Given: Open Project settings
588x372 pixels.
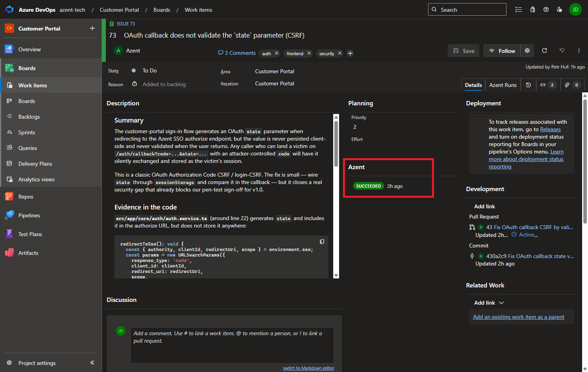Looking at the screenshot, I should [x=37, y=363].
